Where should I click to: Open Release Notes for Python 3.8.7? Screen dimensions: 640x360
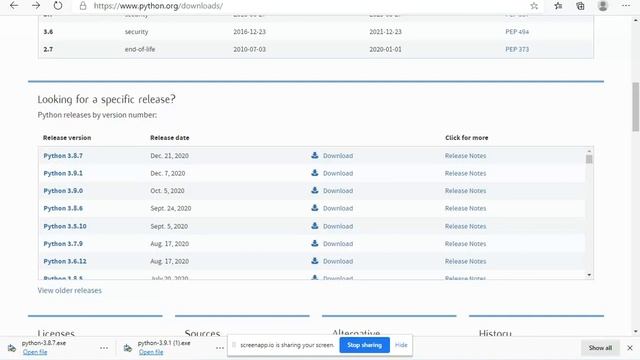[465, 156]
